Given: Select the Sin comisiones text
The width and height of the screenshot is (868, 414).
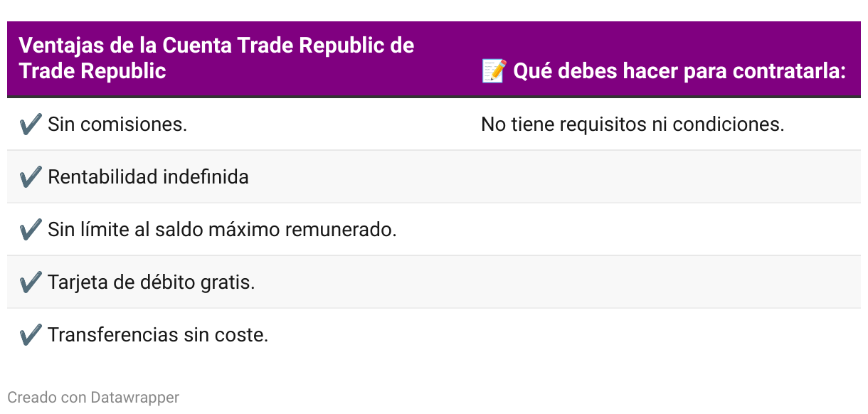Looking at the screenshot, I should click(x=117, y=124).
